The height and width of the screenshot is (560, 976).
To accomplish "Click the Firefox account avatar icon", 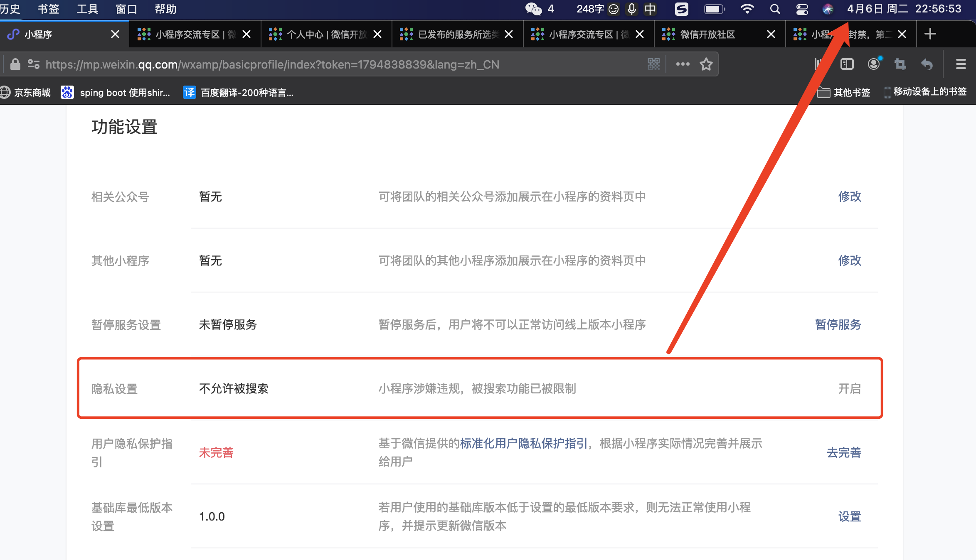I will pos(874,64).
